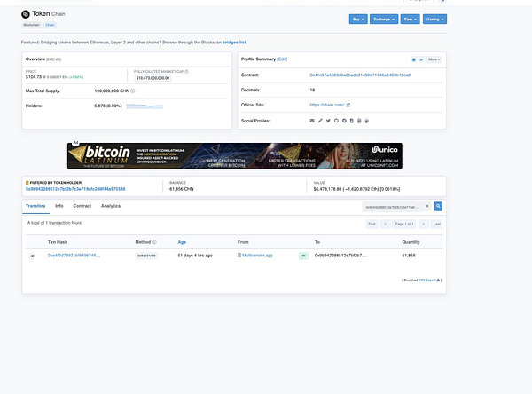The height and width of the screenshot is (394, 532).
Task: Click the balance text '61,856 CHN'
Action: (182, 189)
